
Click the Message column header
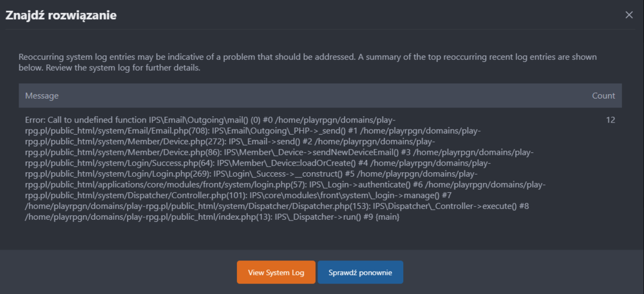[x=42, y=96]
